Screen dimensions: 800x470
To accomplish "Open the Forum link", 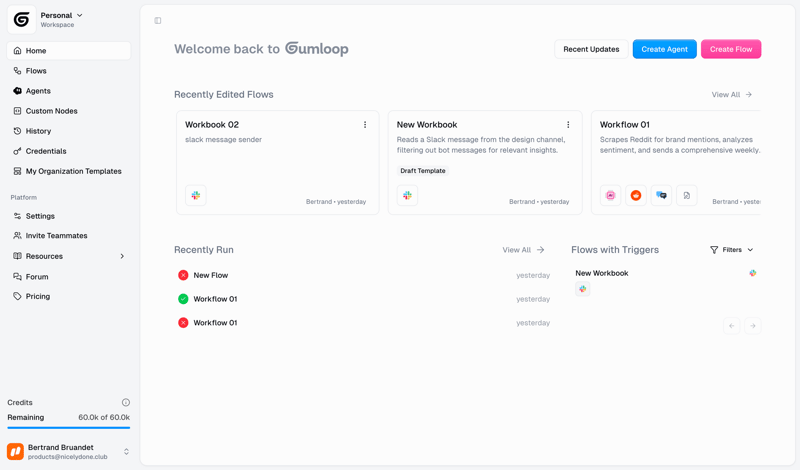I will click(x=69, y=277).
